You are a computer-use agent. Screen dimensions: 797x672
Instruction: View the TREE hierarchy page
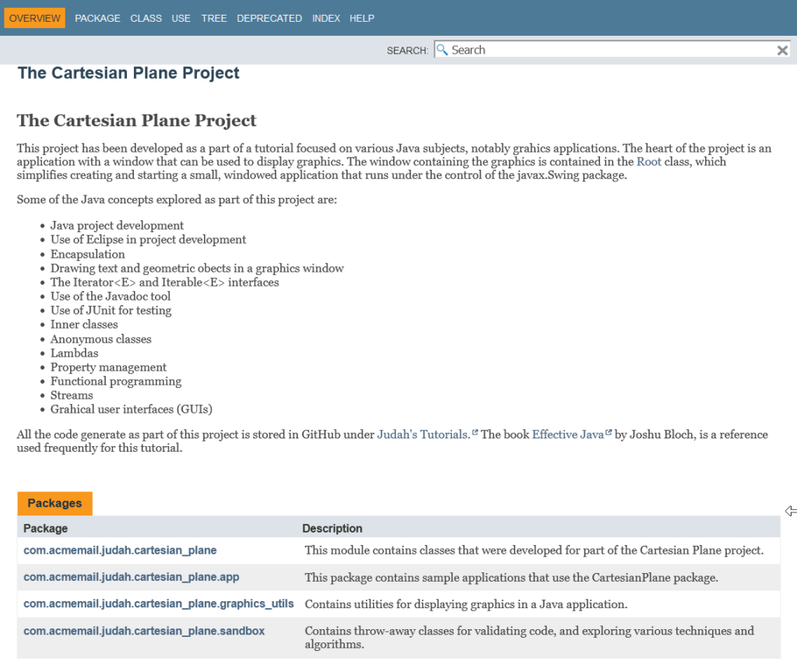coord(213,18)
